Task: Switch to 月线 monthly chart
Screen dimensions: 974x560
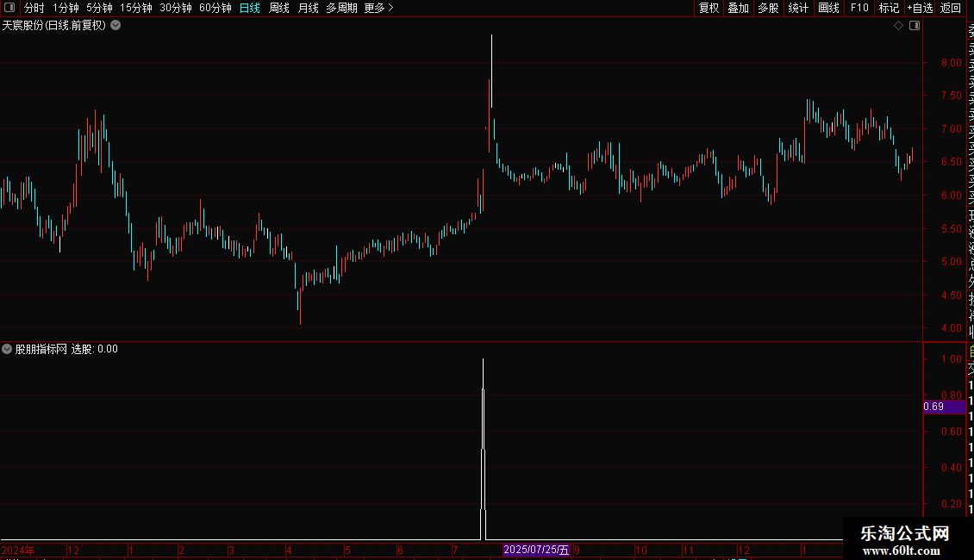Action: tap(308, 8)
